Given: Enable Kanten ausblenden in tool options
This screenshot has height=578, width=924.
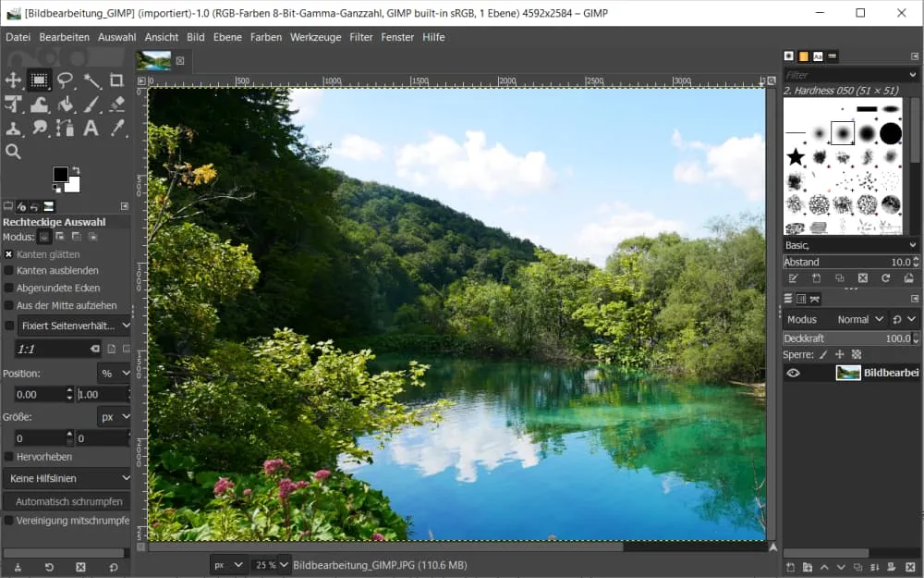Looking at the screenshot, I should point(8,270).
